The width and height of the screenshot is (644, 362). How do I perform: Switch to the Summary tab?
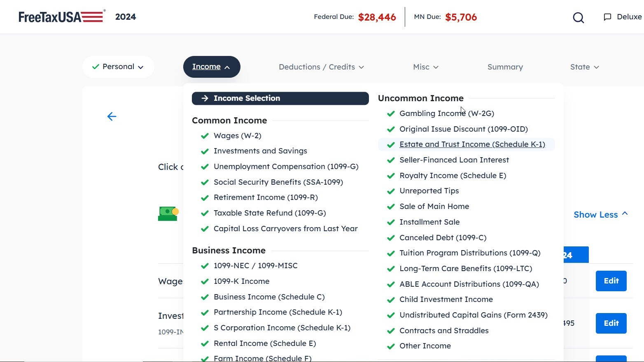point(505,67)
